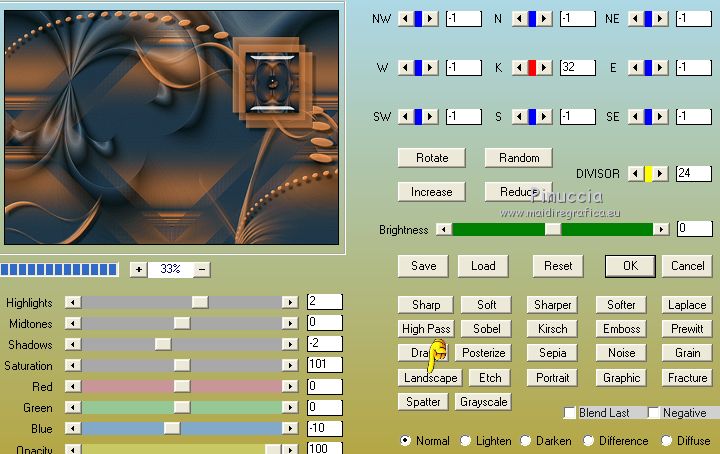Select the Difference radio button

tap(588, 441)
